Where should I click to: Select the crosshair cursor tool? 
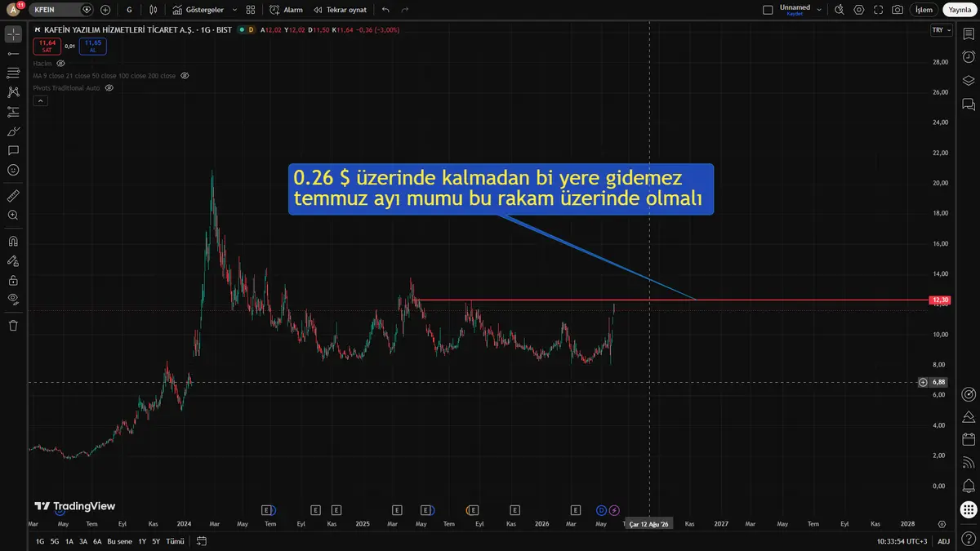(x=13, y=33)
